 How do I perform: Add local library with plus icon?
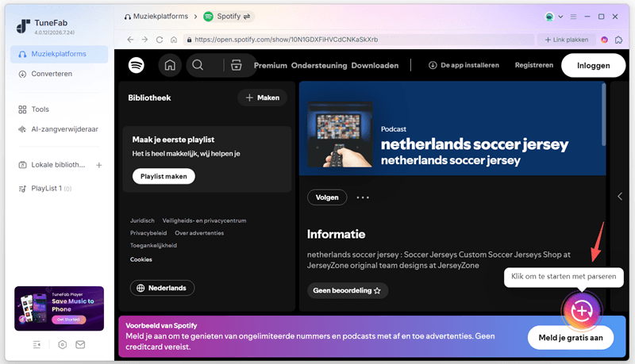pyautogui.click(x=98, y=165)
